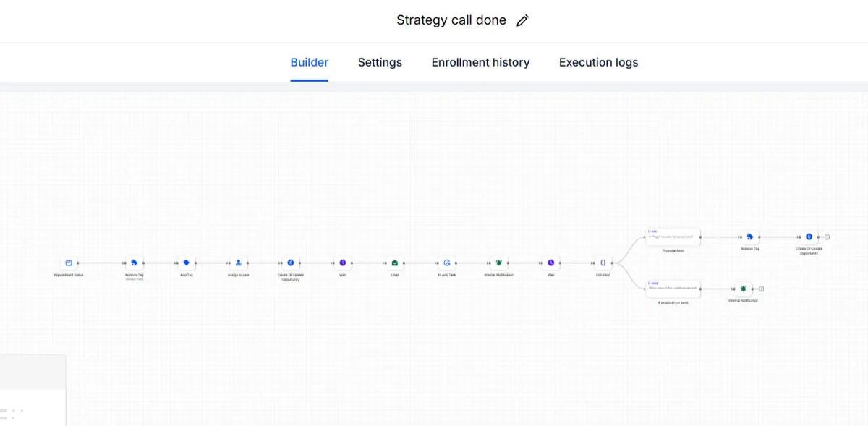The width and height of the screenshot is (868, 426).
Task: Select first Create Or Update Opportunity node
Action: [291, 263]
